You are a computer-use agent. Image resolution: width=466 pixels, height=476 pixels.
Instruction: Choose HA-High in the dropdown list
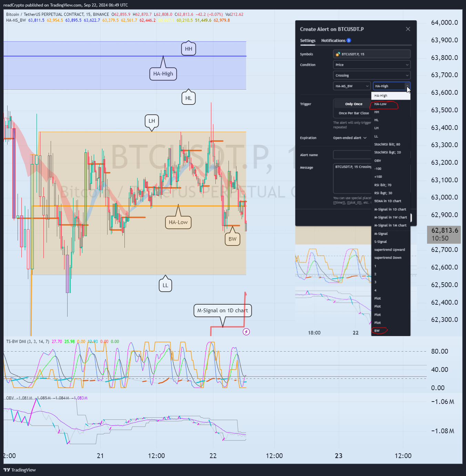[x=391, y=96]
